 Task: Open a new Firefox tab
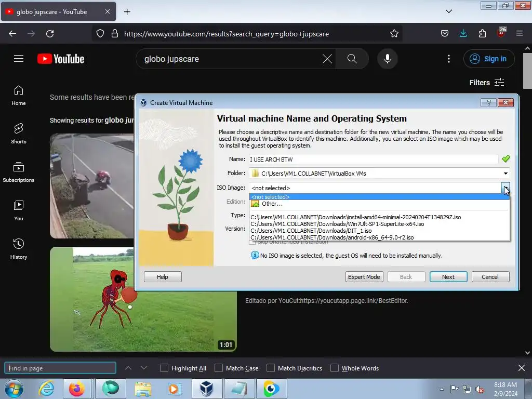(x=127, y=11)
